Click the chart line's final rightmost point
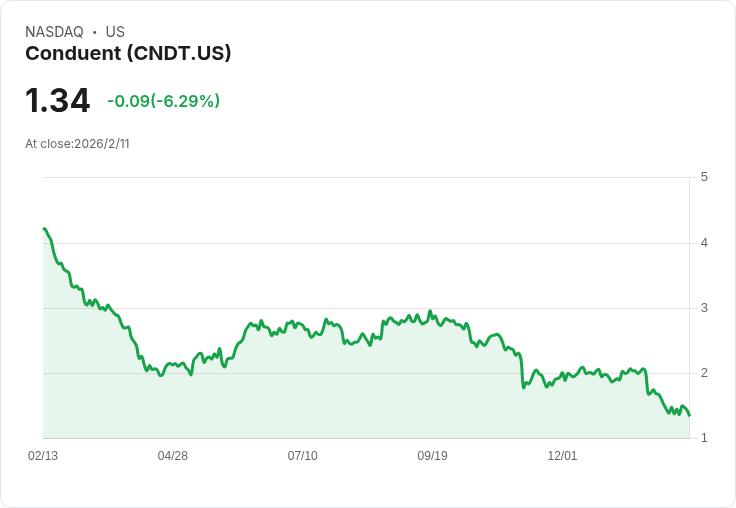The image size is (736, 508). [x=689, y=415]
